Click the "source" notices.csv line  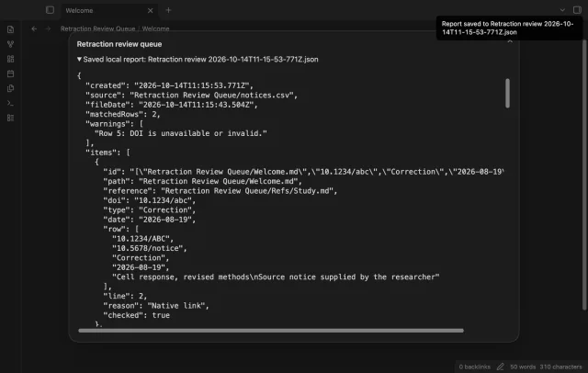tap(191, 96)
